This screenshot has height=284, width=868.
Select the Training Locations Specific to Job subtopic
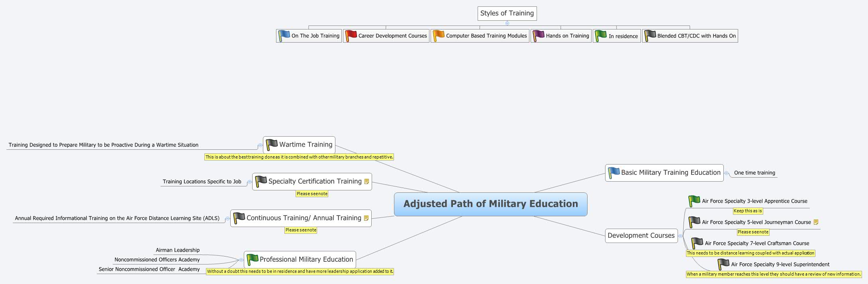tap(202, 182)
